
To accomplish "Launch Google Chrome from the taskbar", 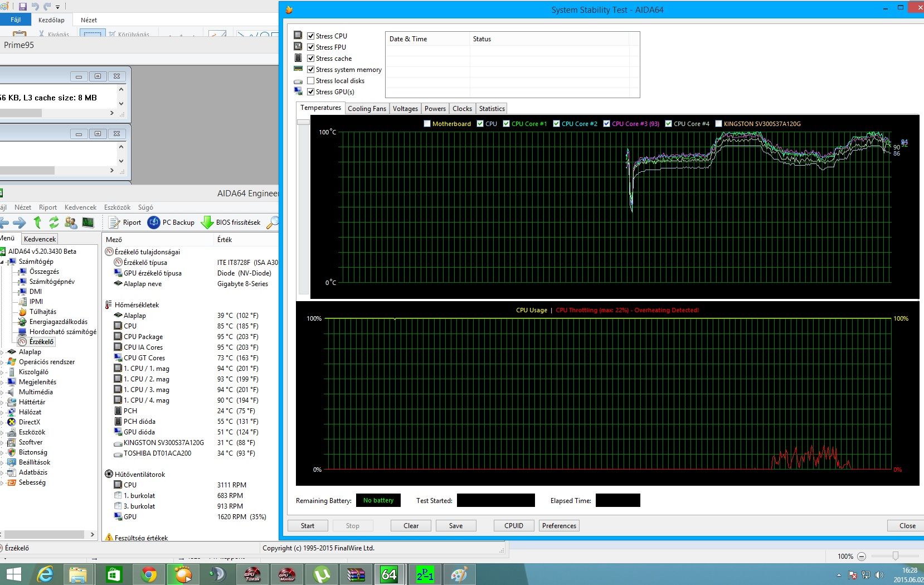I will [149, 574].
